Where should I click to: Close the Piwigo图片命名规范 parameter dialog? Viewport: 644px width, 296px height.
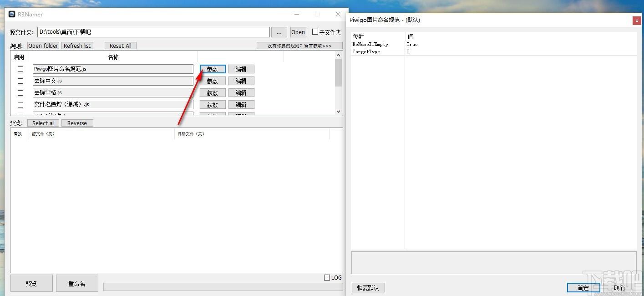pos(637,20)
